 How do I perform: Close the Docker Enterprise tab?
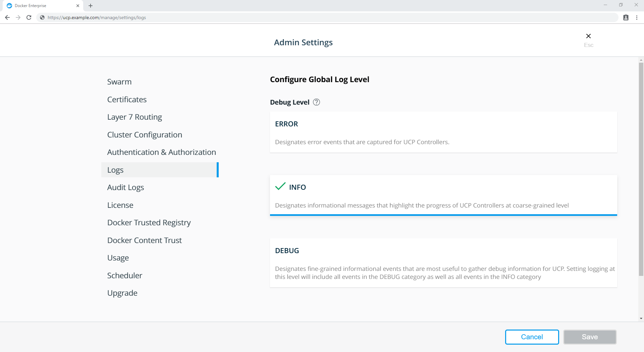click(78, 6)
